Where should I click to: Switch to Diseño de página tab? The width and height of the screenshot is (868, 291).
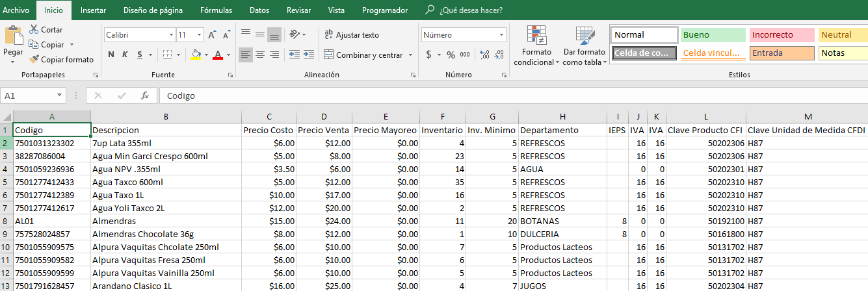153,10
